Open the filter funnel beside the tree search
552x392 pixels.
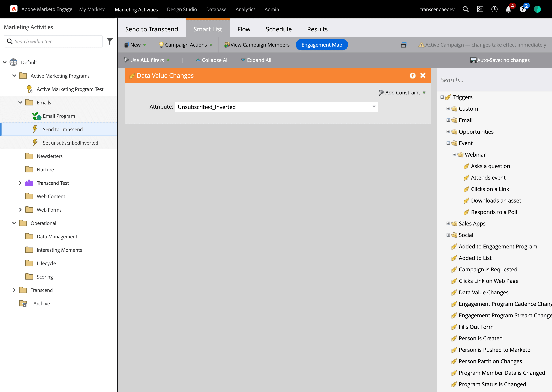(110, 41)
